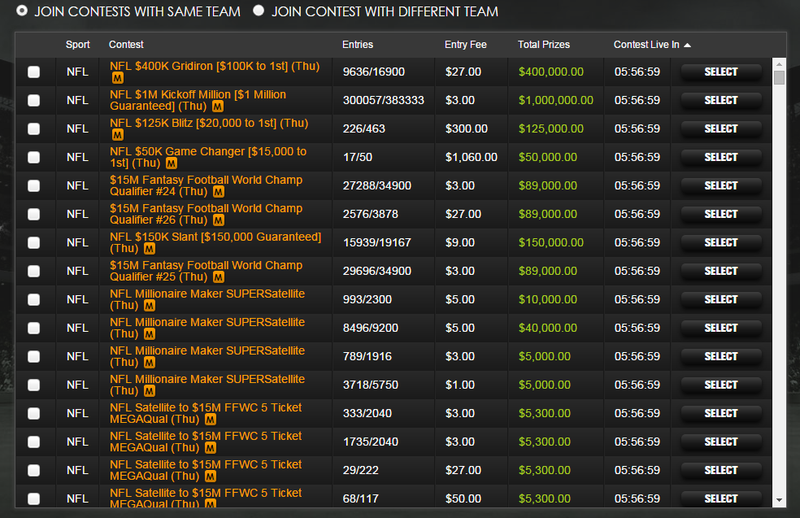Screen dimensions: 800x518
Task: Click SELECT for $50K Game Changer contest
Action: point(721,157)
